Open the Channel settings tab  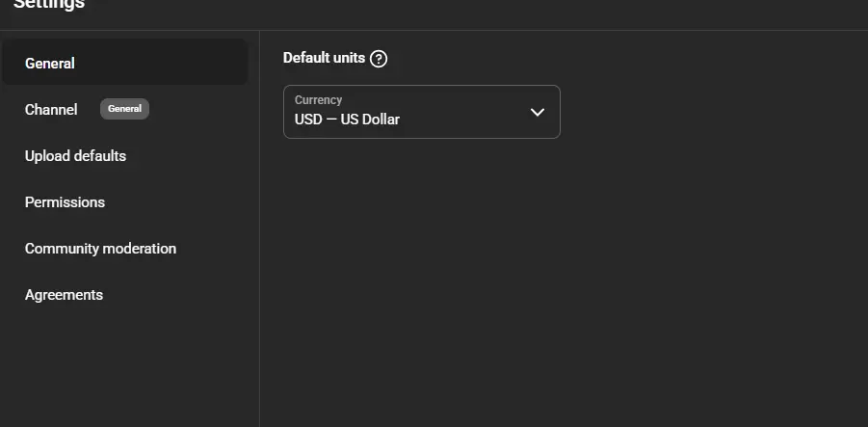(125, 109)
